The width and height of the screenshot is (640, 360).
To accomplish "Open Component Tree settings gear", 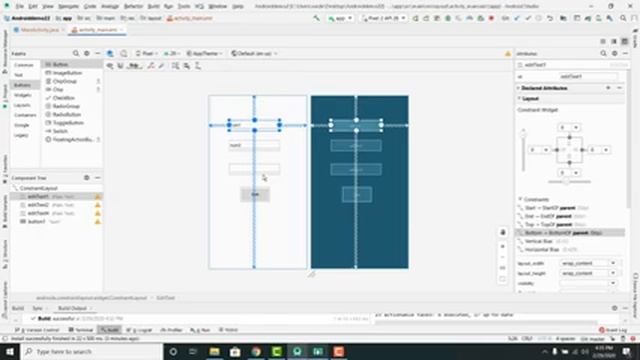I will [x=87, y=178].
